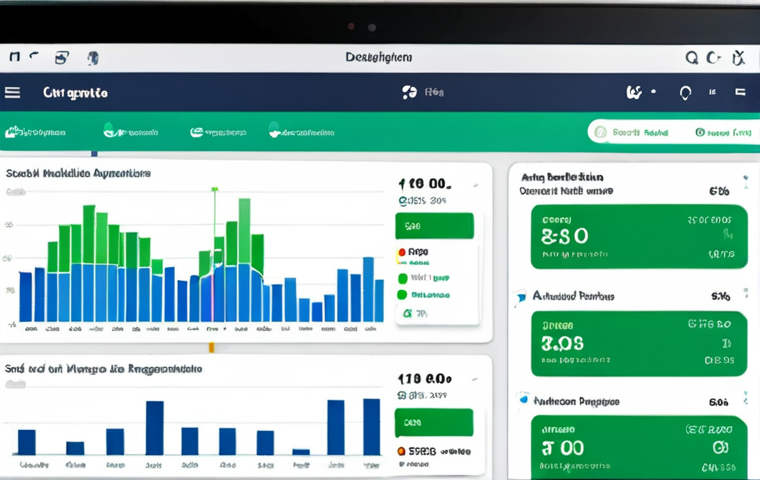Click the page title in the top white bar
The width and height of the screenshot is (760, 480).
(x=379, y=57)
